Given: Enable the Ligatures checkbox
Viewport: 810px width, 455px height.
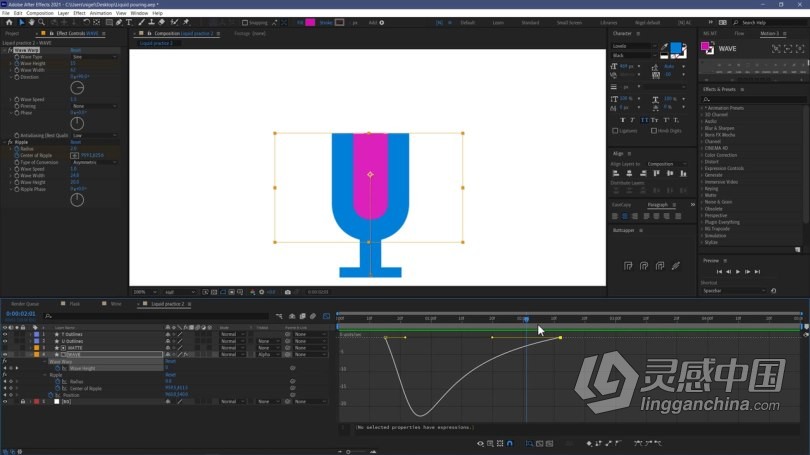Looking at the screenshot, I should pos(615,131).
